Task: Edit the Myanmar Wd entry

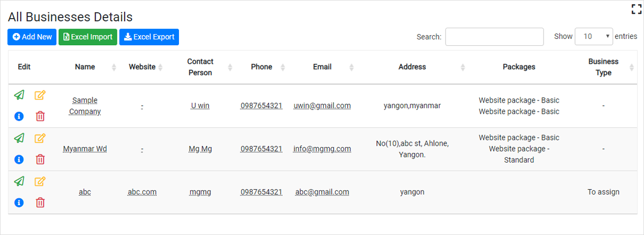Action: (x=40, y=138)
